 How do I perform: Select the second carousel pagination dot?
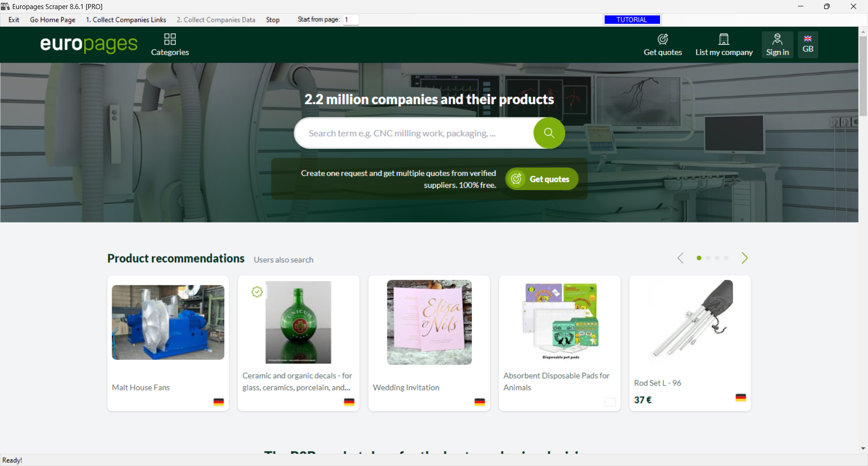[708, 258]
